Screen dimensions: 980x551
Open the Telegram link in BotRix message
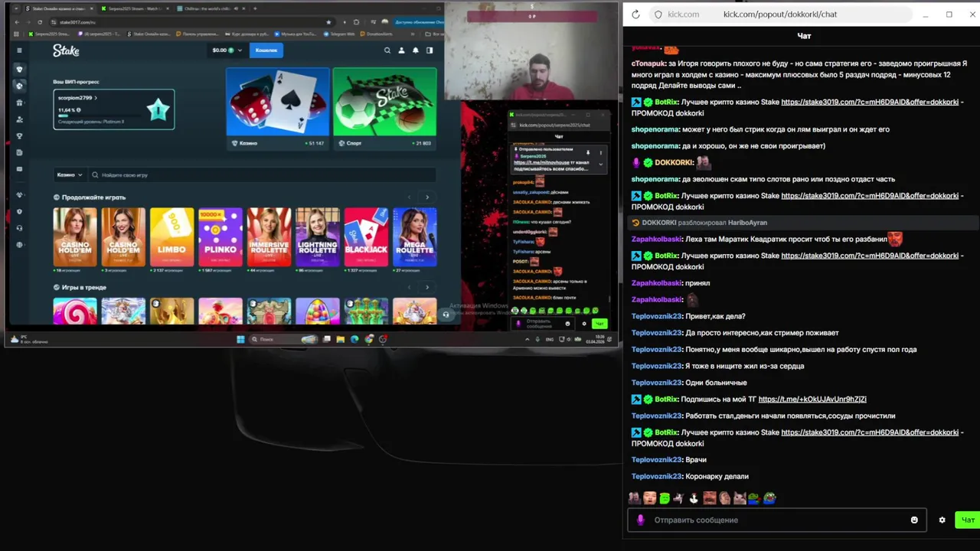point(812,399)
